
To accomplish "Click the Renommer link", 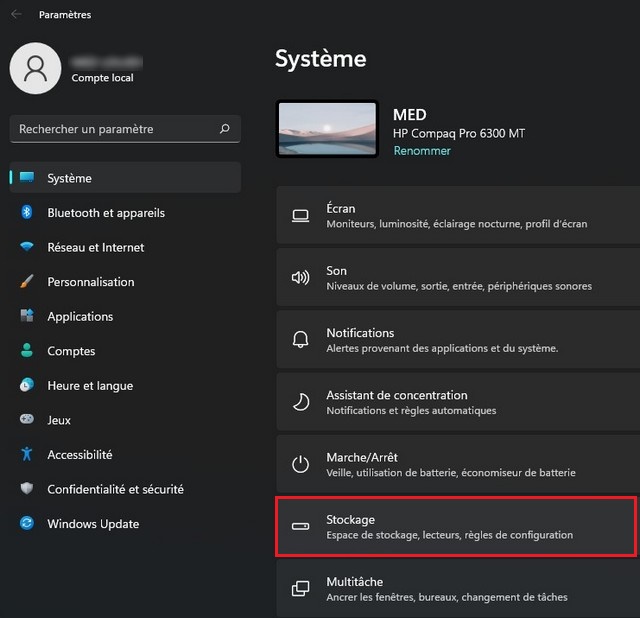I will pyautogui.click(x=422, y=151).
